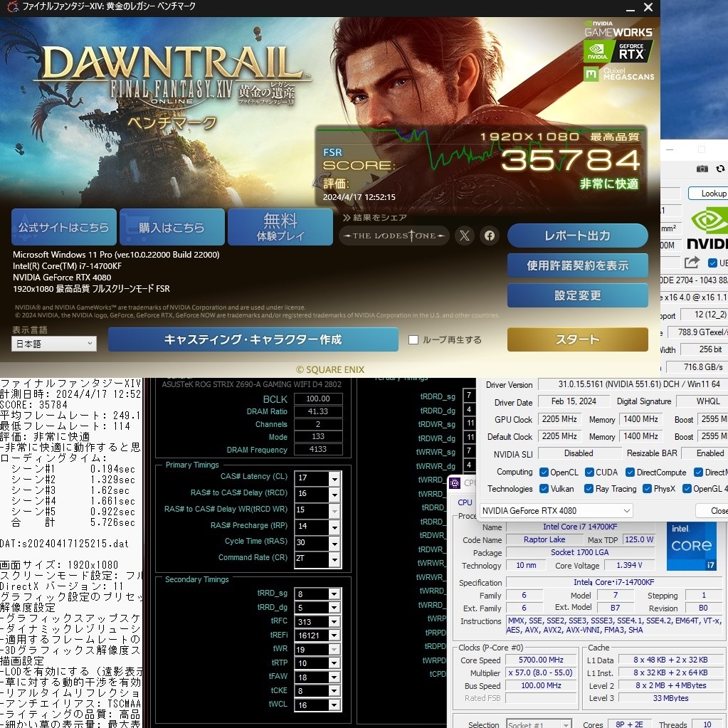Image resolution: width=728 pixels, height=728 pixels.
Task: Click the CPU-Z application icon beside the CPU tab
Action: (455, 482)
